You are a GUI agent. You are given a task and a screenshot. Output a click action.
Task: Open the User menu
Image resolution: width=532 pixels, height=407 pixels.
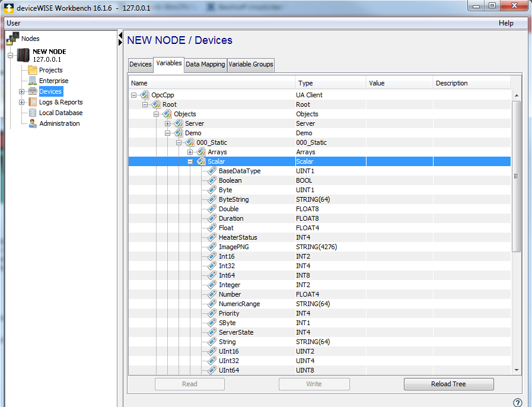click(x=14, y=22)
